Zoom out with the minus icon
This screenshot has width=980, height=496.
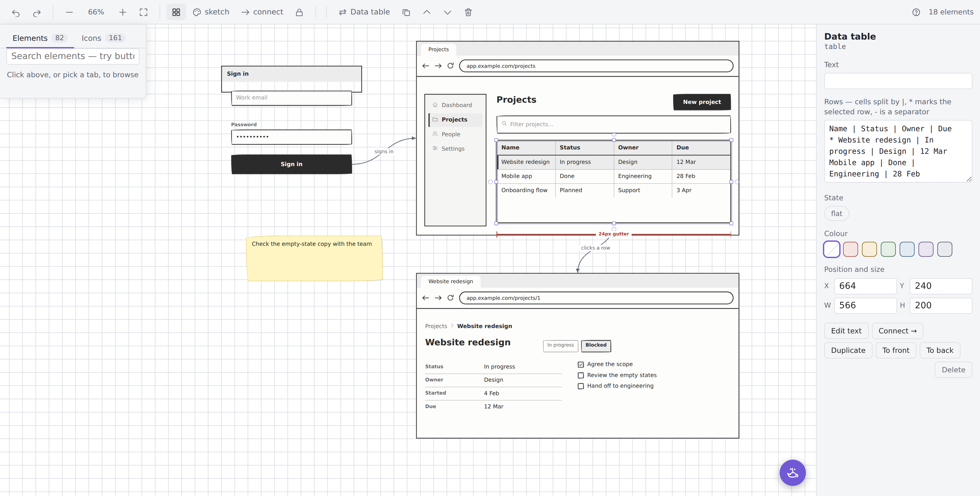[69, 12]
